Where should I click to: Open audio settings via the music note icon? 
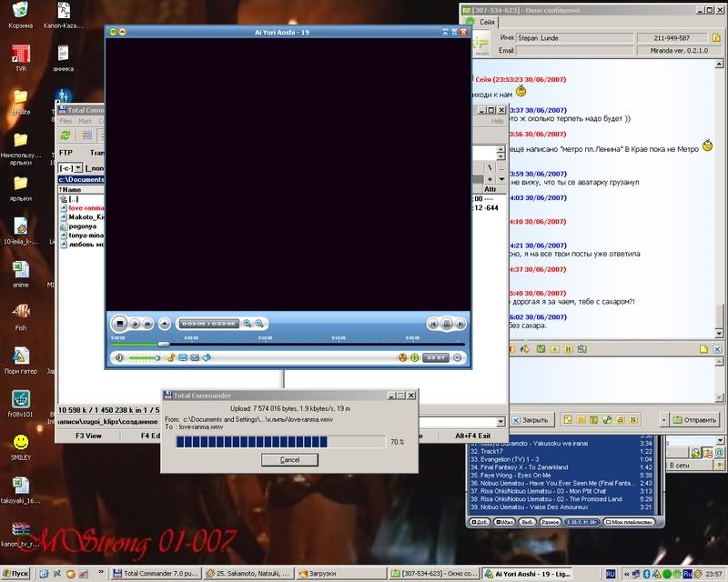(171, 357)
